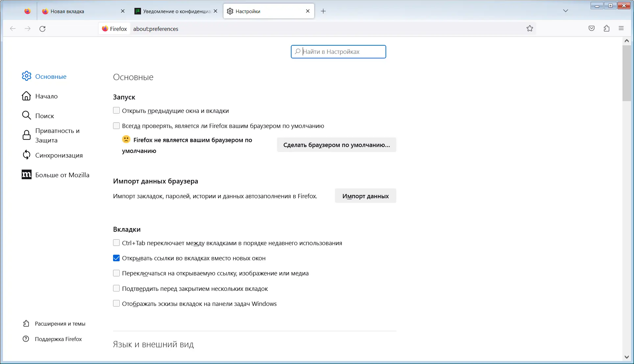The height and width of the screenshot is (364, 634).
Task: Click the scrollbar down arrow
Action: click(626, 357)
